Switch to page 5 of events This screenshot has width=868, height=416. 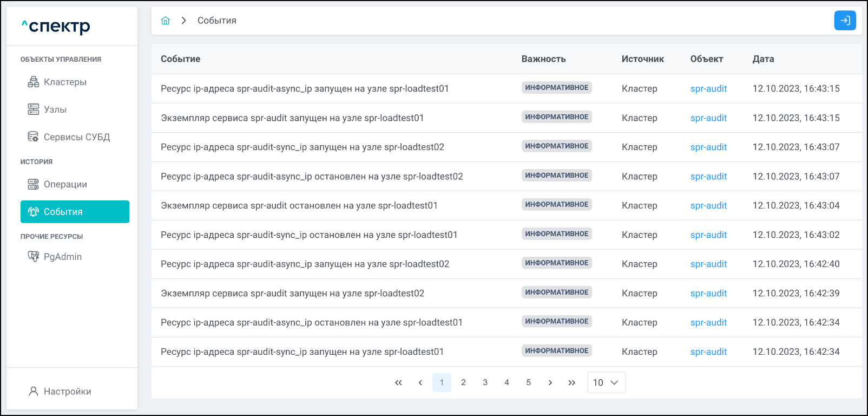click(x=528, y=382)
